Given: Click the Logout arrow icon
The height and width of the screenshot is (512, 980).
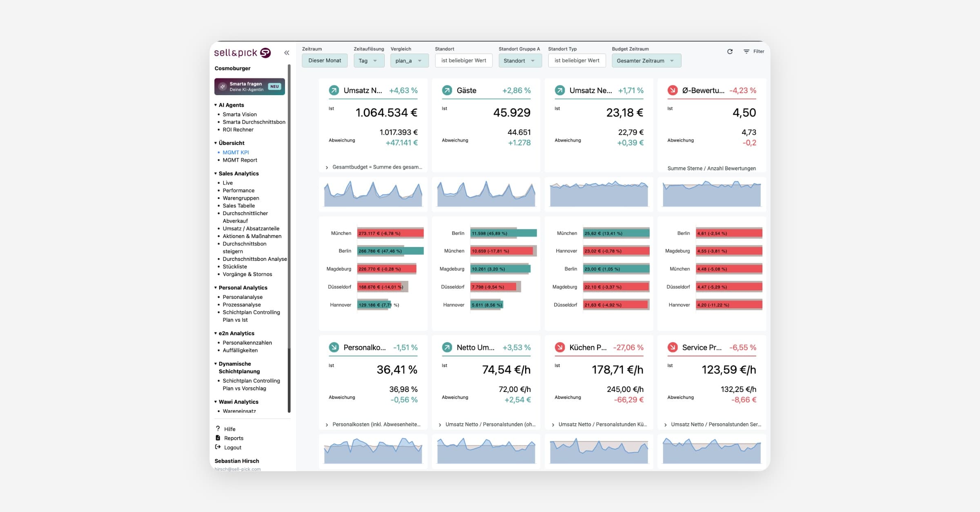Looking at the screenshot, I should pos(218,447).
